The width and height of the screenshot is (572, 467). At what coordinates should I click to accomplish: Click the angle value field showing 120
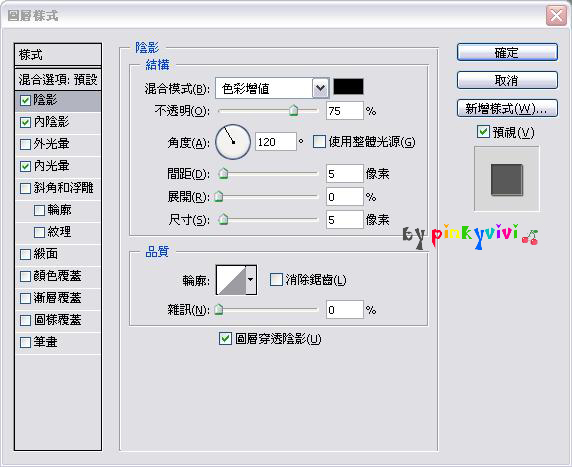[x=276, y=142]
